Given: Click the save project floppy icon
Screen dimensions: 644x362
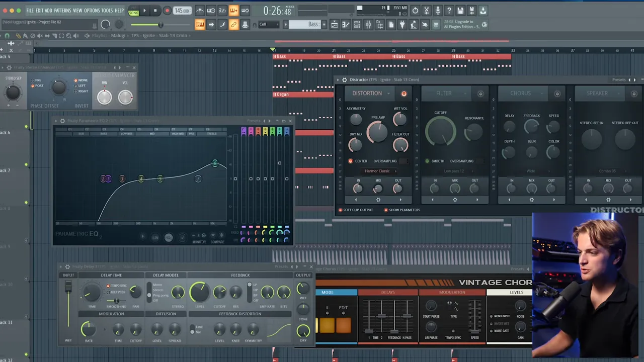Looking at the screenshot, I should point(460,11).
